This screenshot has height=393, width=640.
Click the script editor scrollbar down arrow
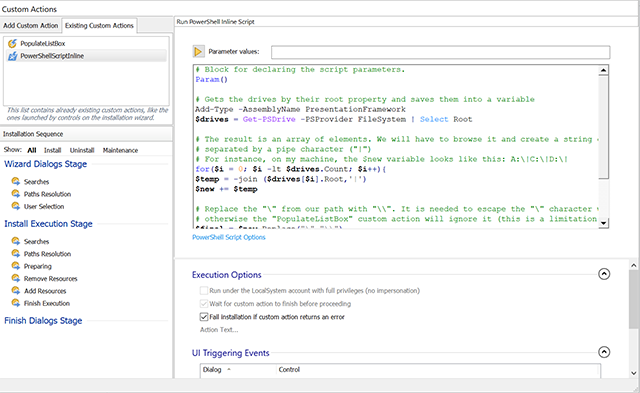(603, 223)
